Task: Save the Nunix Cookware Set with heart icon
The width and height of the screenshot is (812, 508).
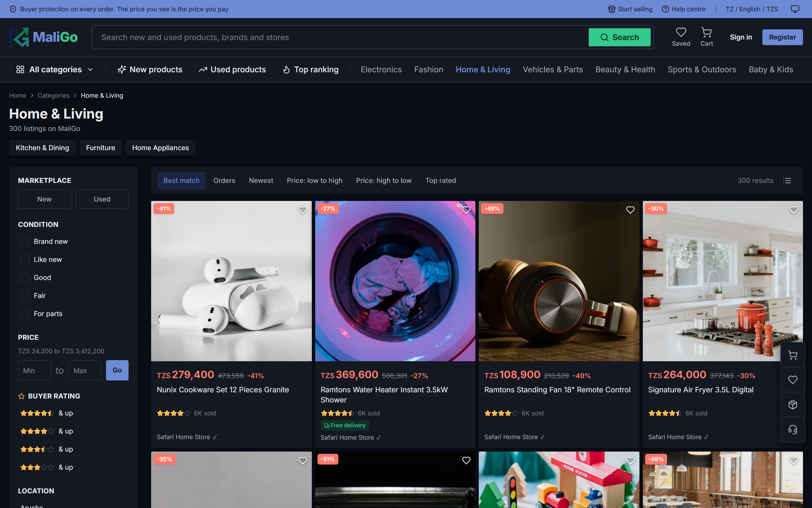Action: click(x=303, y=210)
